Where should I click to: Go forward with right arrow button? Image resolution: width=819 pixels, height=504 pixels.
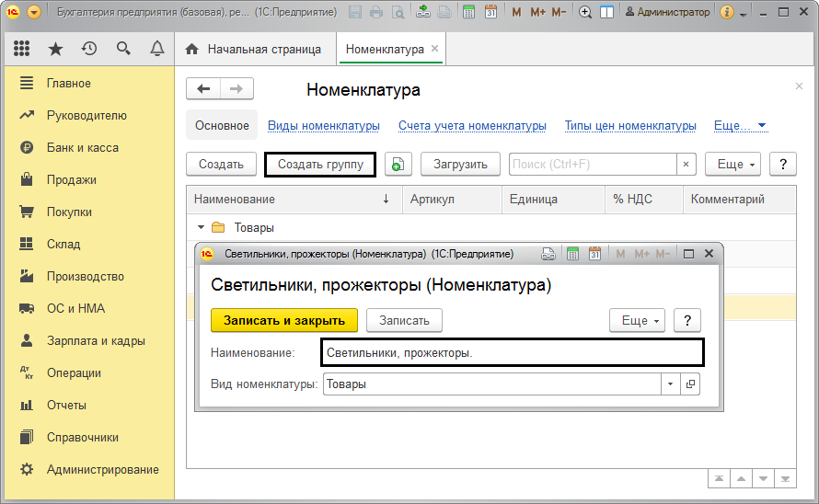236,89
